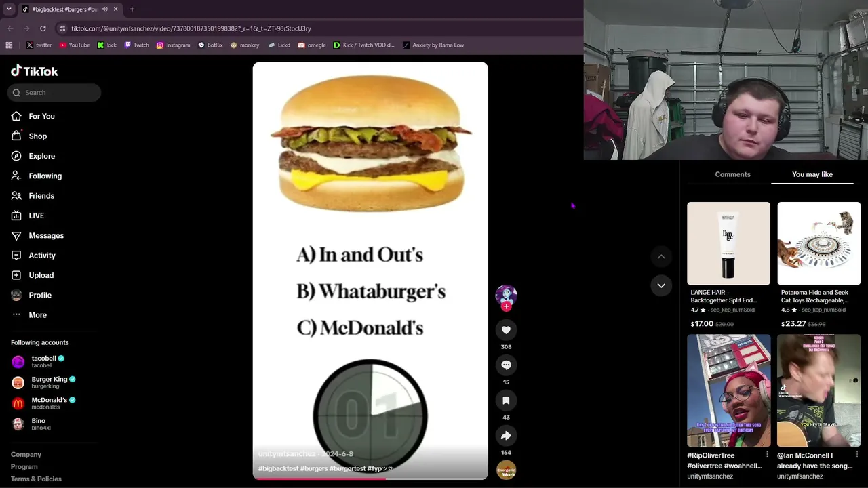
Task: Click the browser address bar URL
Action: 191,28
